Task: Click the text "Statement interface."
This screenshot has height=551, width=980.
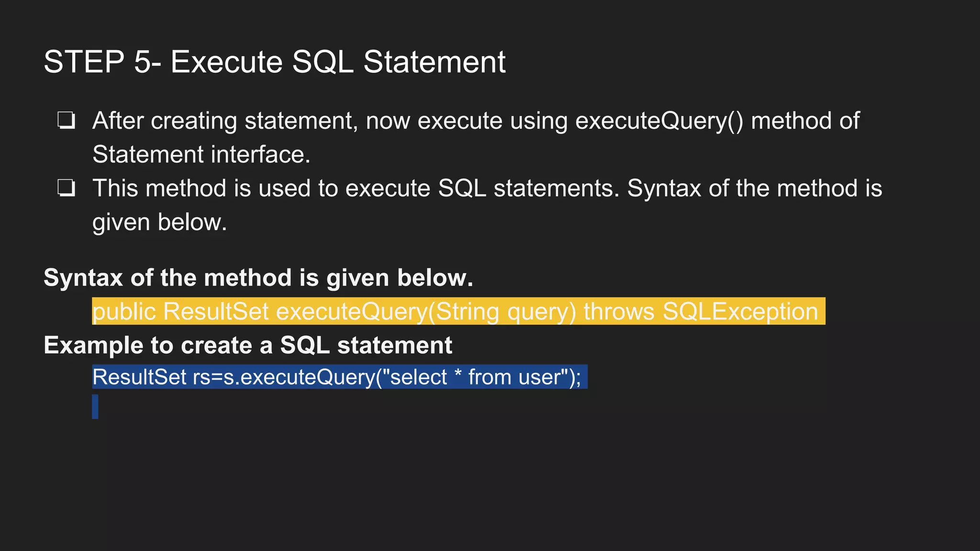Action: click(201, 154)
